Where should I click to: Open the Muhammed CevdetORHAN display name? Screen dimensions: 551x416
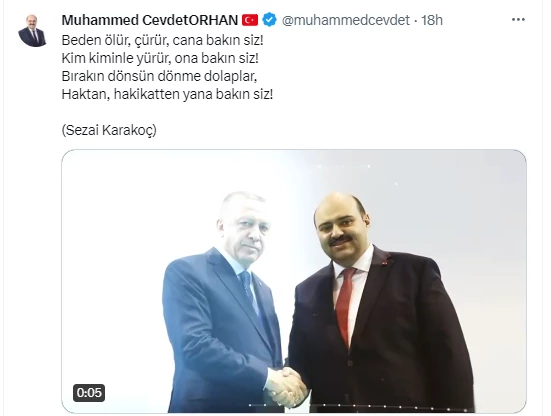(x=150, y=20)
